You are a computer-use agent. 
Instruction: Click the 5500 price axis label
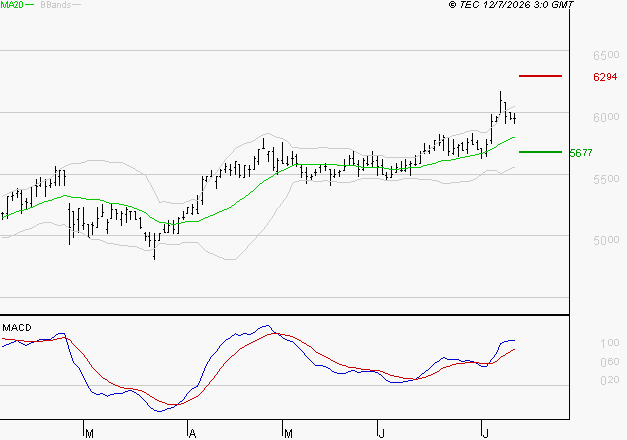[606, 179]
